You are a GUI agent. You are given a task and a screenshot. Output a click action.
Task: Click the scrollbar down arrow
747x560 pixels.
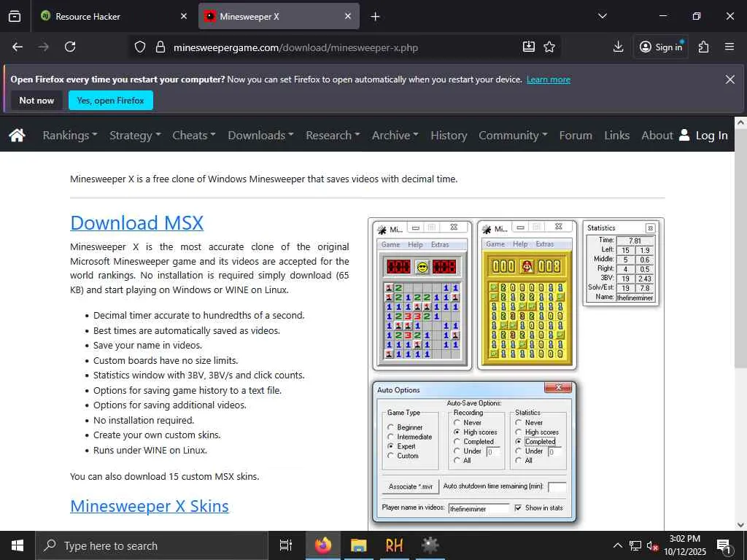click(x=740, y=525)
